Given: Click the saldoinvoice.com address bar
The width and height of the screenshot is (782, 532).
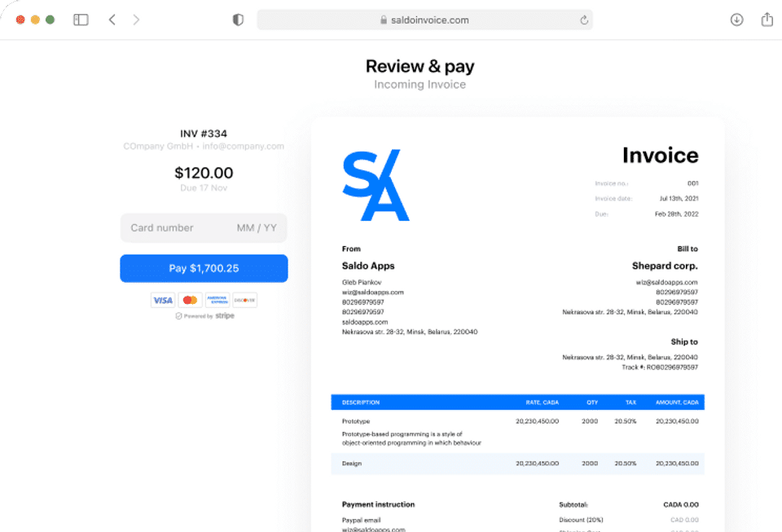Looking at the screenshot, I should [425, 20].
